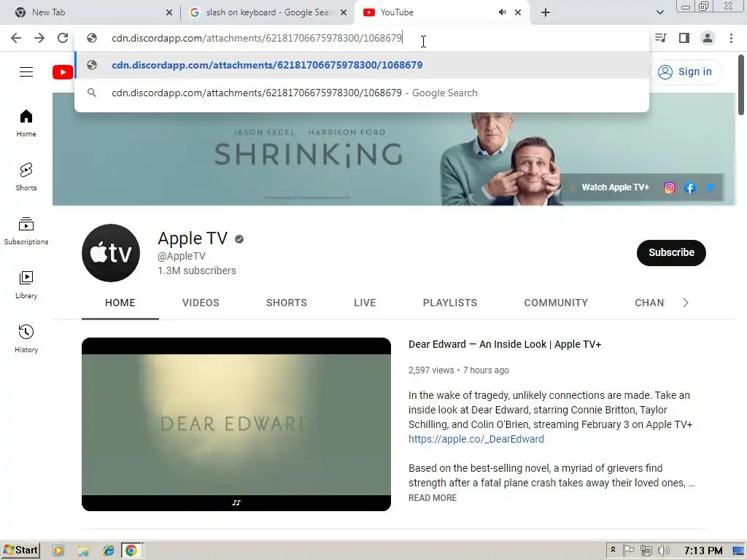The width and height of the screenshot is (747, 560).
Task: Mute the YouTube tab audio icon
Action: click(502, 12)
